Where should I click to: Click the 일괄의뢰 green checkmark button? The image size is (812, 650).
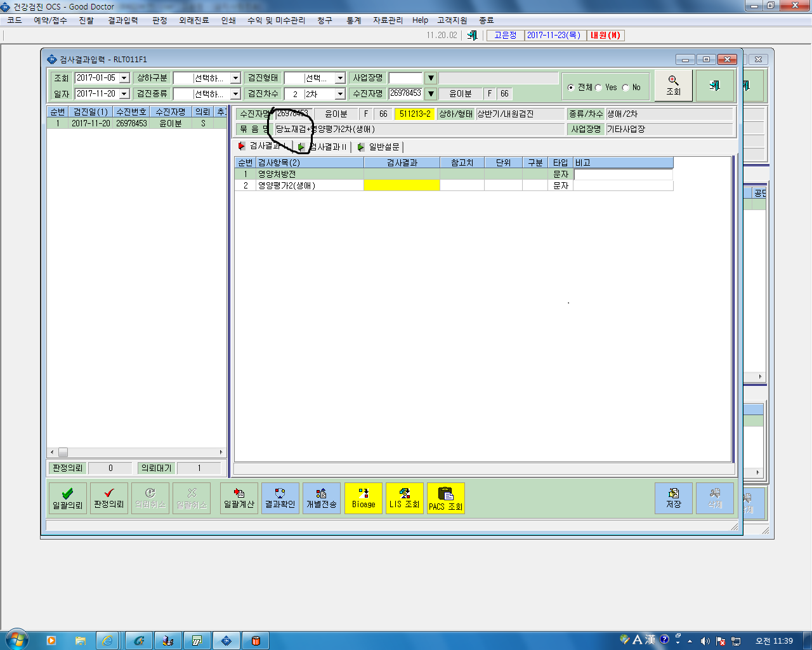tap(68, 498)
